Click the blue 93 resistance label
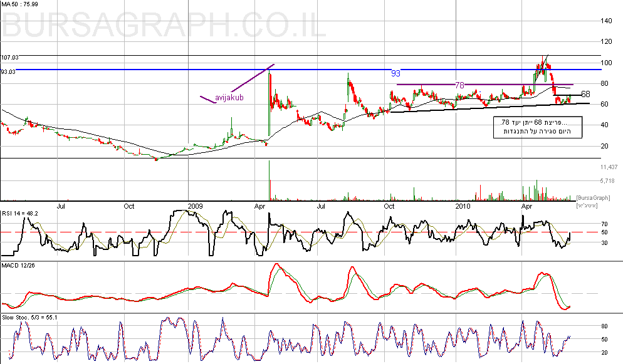The height and width of the screenshot is (364, 623). click(x=395, y=73)
